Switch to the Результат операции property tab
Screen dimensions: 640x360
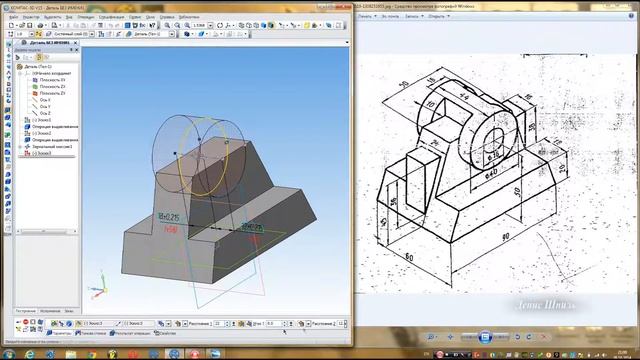(130, 333)
